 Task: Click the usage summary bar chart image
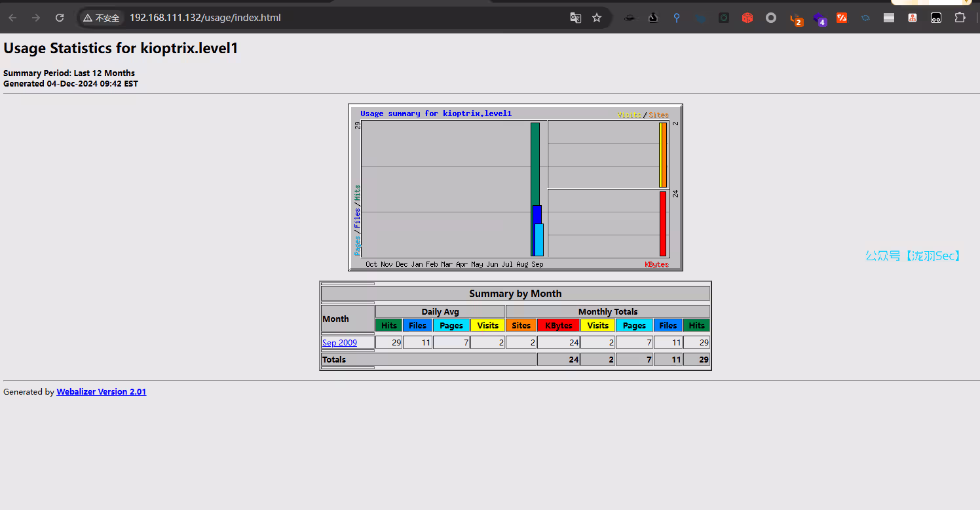click(515, 187)
